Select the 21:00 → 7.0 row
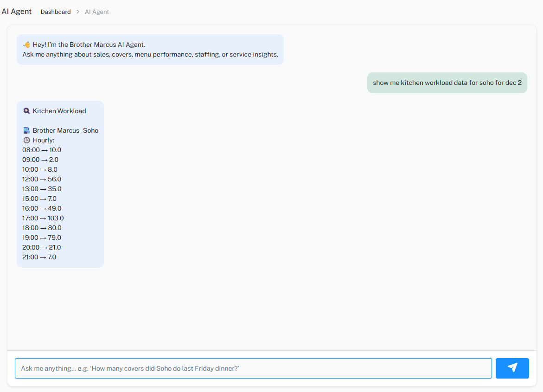Viewport: 543px width, 392px height. [39, 257]
